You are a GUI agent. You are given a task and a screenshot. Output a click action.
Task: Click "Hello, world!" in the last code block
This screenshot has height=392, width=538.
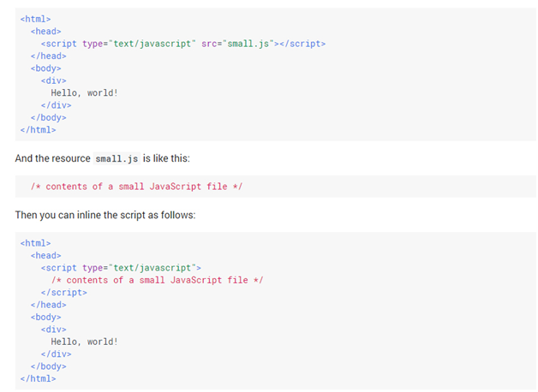[84, 342]
